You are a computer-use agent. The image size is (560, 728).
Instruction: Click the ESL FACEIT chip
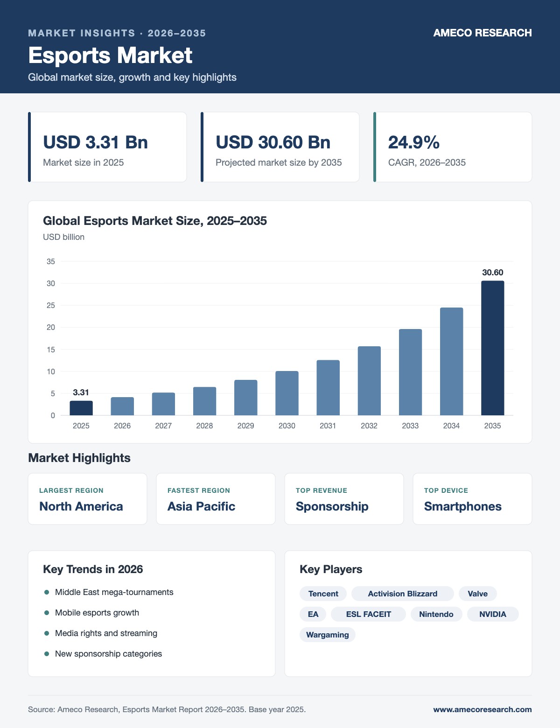(369, 614)
